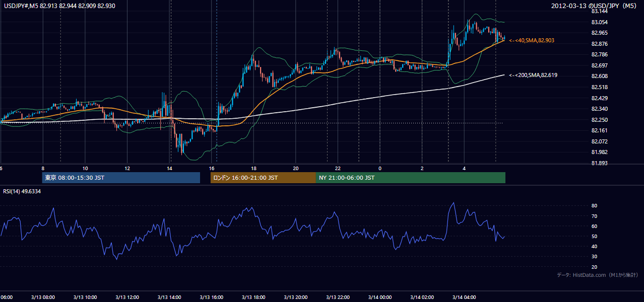Click price axis value 81.982
The height and width of the screenshot is (302, 644).
coord(599,152)
